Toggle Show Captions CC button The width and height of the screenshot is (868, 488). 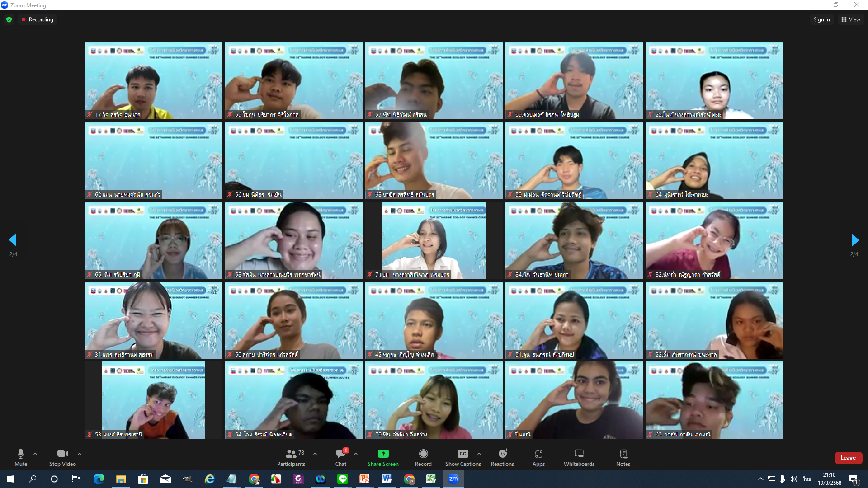[462, 457]
